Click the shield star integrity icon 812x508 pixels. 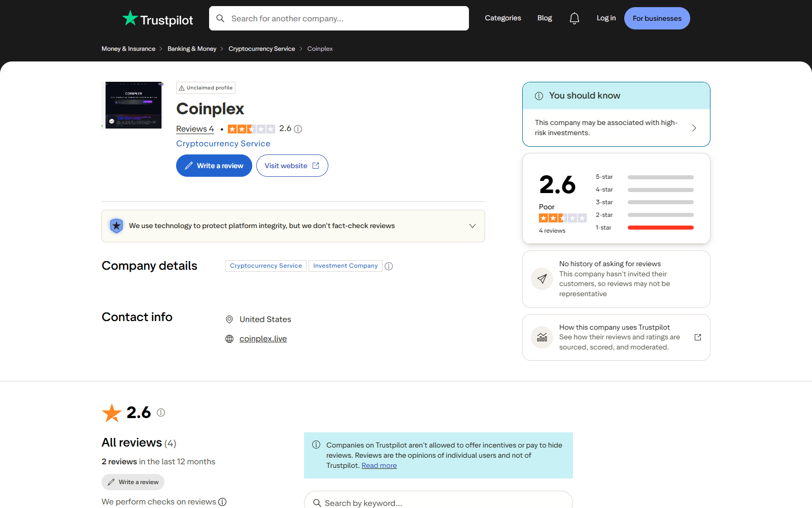coord(117,226)
